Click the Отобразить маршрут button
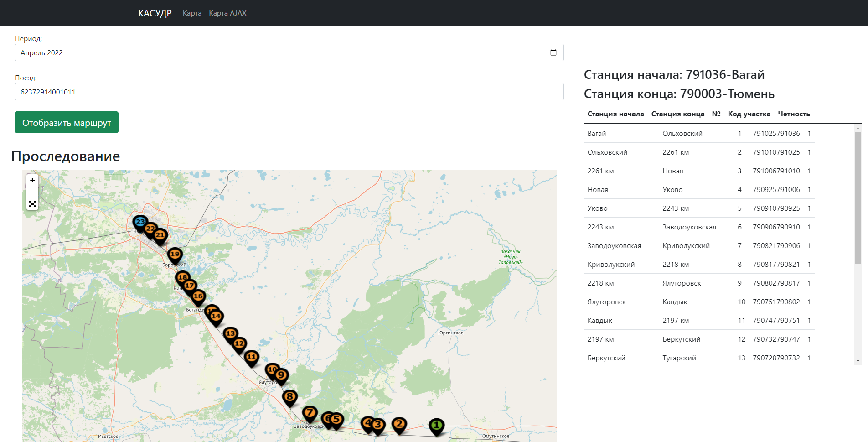This screenshot has height=442, width=868. 67,122
